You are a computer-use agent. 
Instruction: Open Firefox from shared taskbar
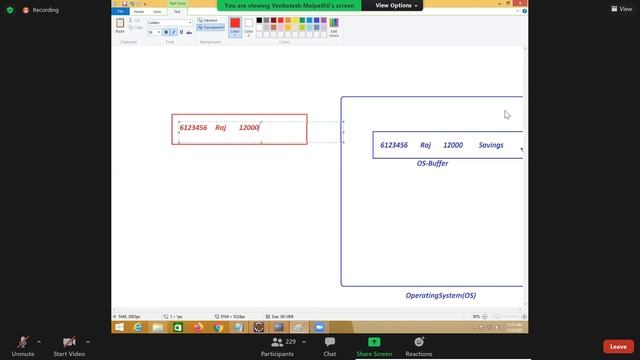(x=198, y=327)
